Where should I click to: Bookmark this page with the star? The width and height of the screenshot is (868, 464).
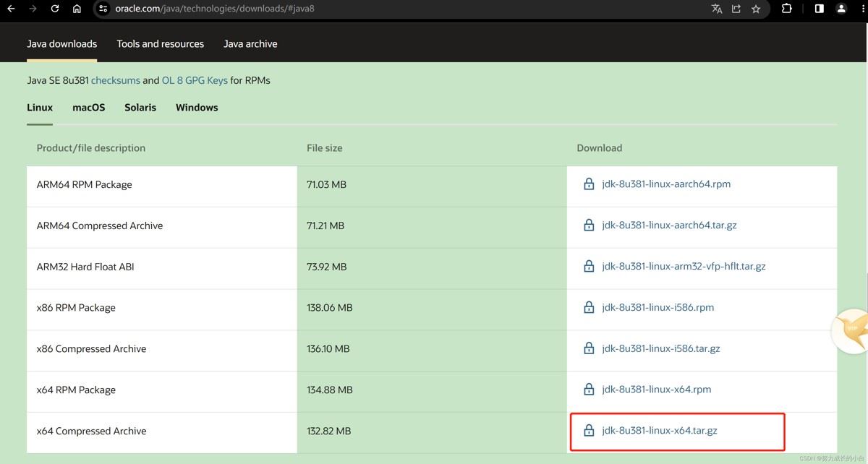coord(756,9)
